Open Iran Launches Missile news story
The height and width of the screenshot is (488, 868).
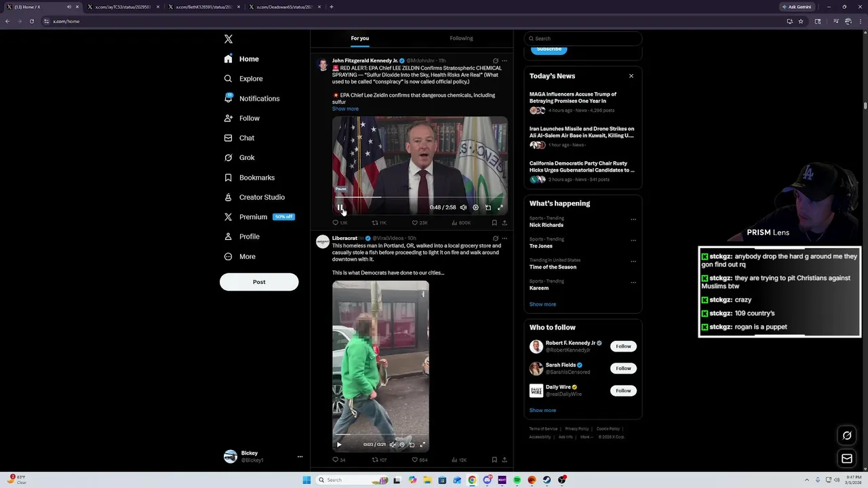click(x=583, y=136)
